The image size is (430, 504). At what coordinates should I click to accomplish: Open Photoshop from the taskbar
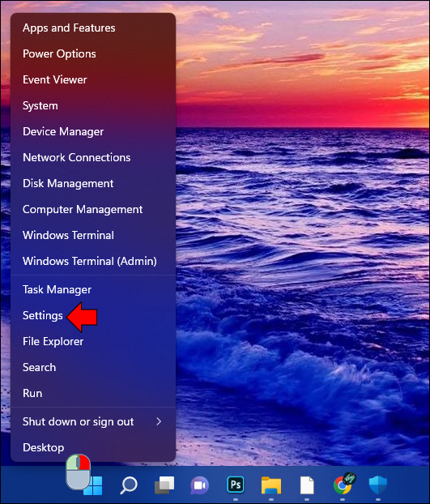pos(236,485)
